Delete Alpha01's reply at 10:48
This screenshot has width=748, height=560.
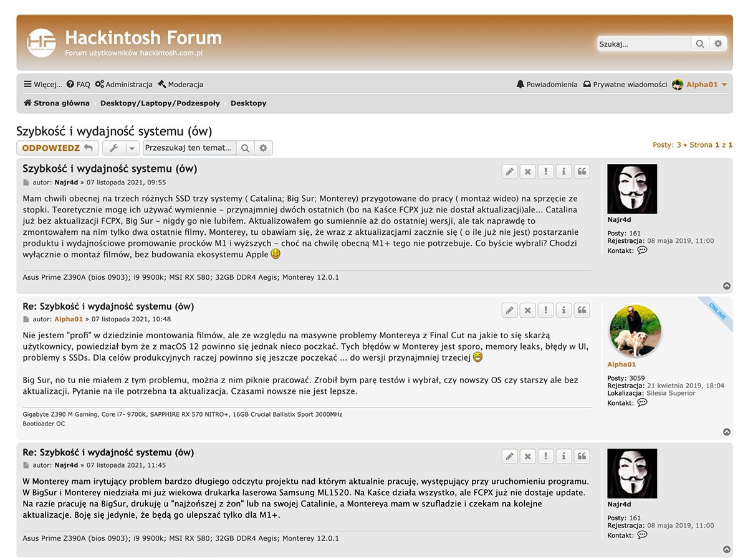coord(528,310)
